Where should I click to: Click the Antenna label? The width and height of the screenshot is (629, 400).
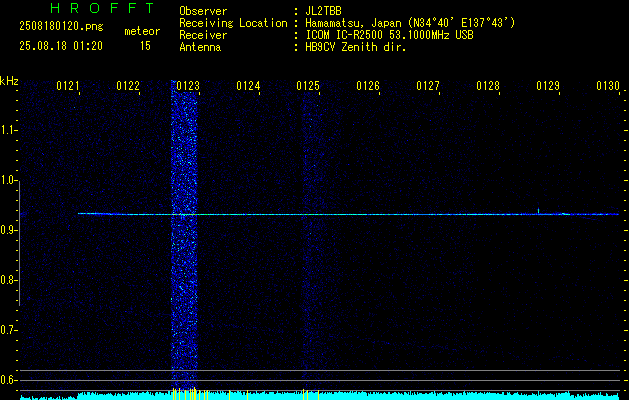click(200, 47)
